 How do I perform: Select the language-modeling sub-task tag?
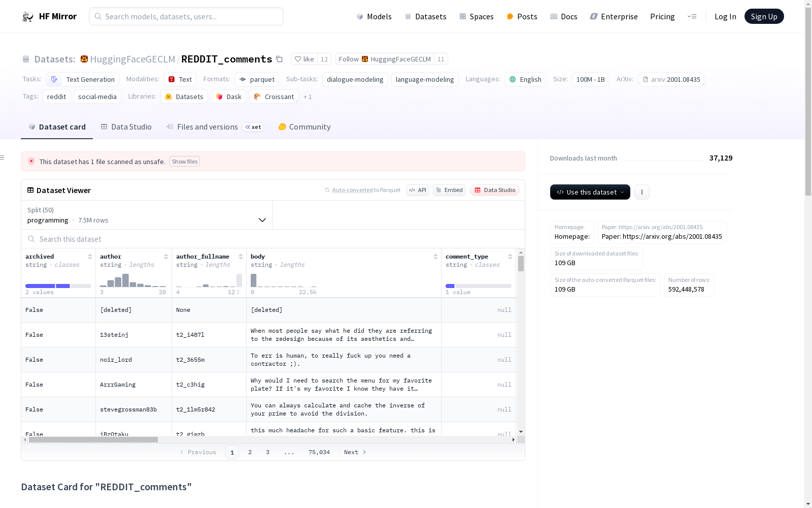(x=425, y=79)
